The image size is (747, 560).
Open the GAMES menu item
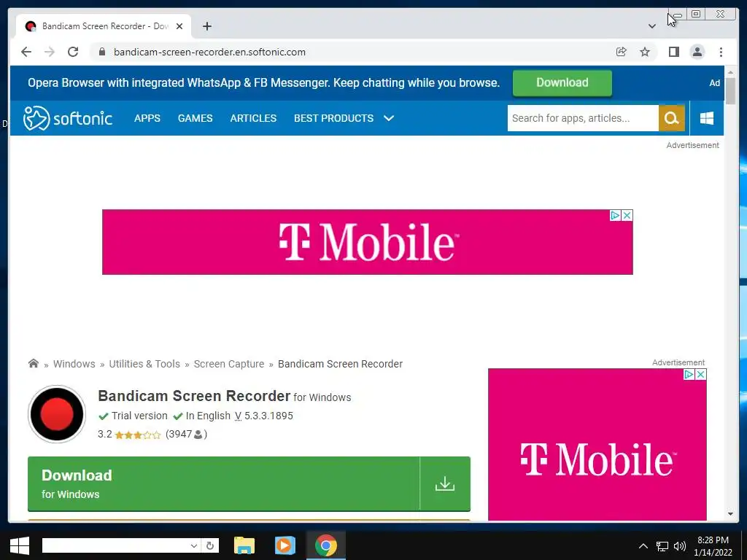tap(195, 118)
